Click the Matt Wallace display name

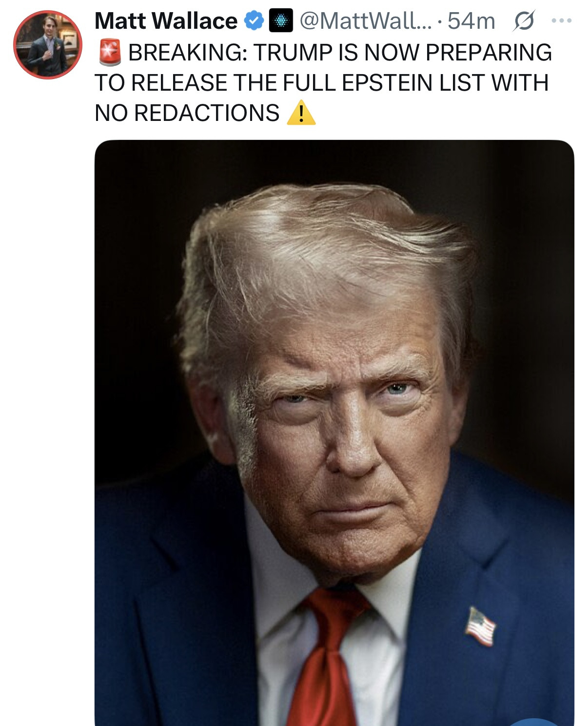coord(166,21)
